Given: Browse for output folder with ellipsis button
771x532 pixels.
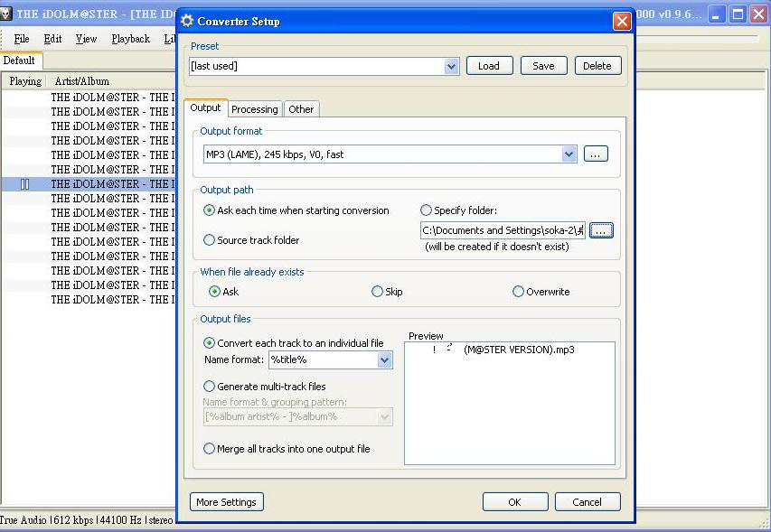Looking at the screenshot, I should (x=601, y=230).
